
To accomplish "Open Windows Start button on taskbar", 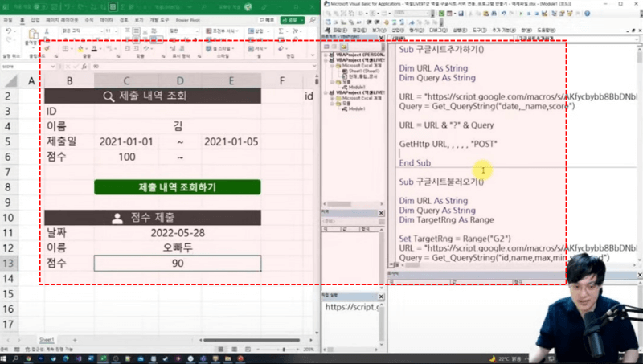I will (4, 358).
